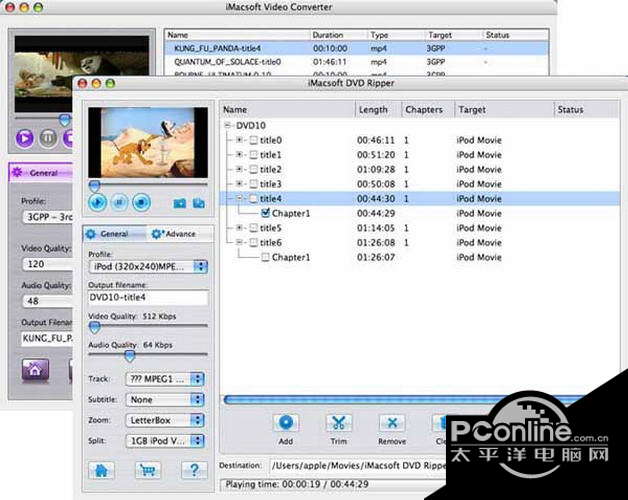The image size is (628, 500).
Task: Click the play button in DVD Ripper preview
Action: tap(98, 202)
